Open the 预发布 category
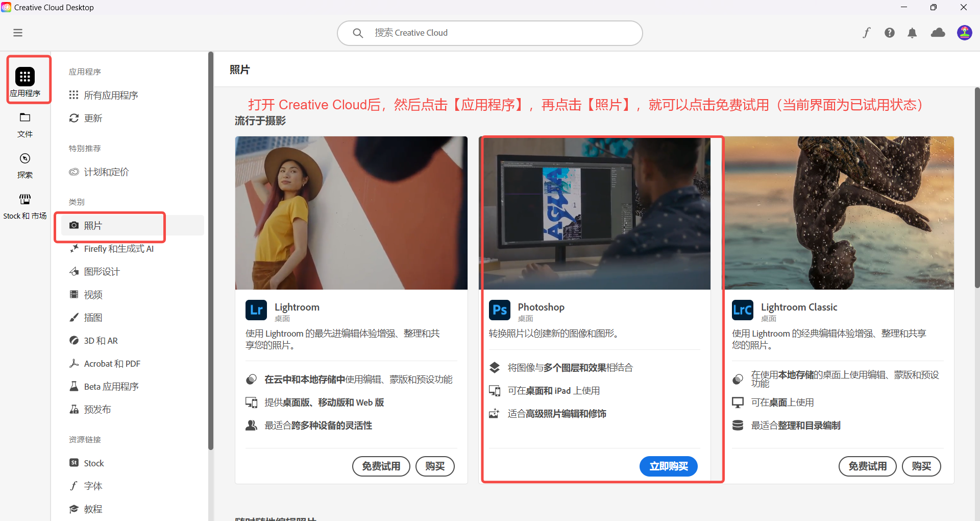Viewport: 980px width, 521px height. tap(133, 410)
